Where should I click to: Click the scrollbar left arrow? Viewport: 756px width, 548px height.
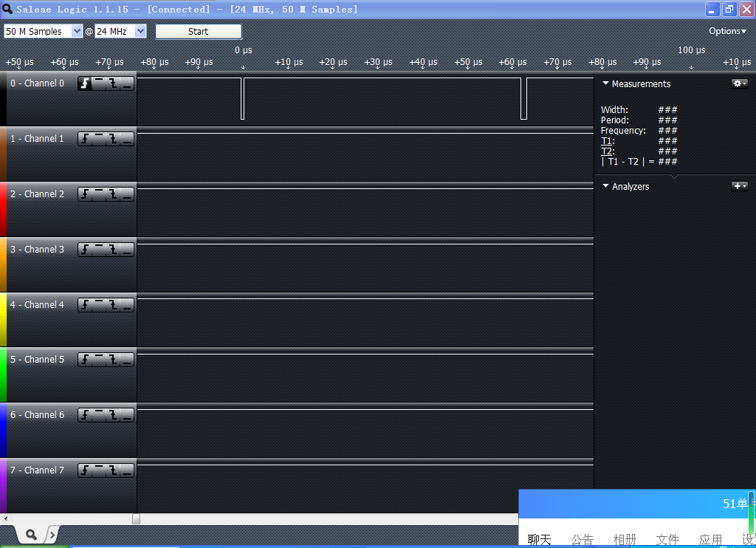point(5,519)
